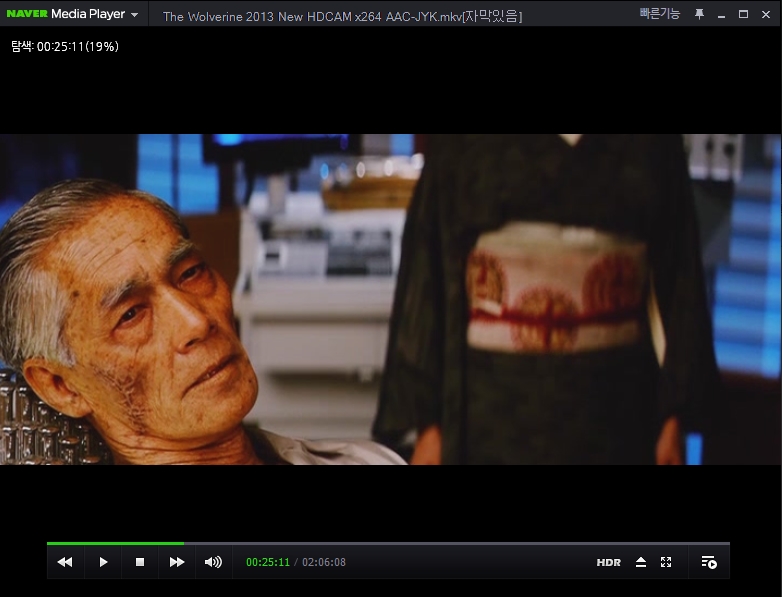Close the media player window
782x597 pixels.
pyautogui.click(x=766, y=14)
